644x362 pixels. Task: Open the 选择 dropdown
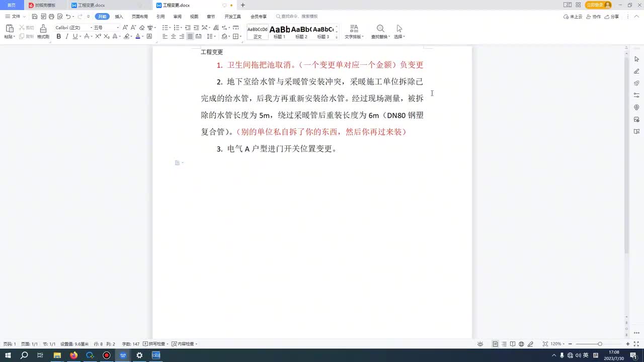coord(399,37)
